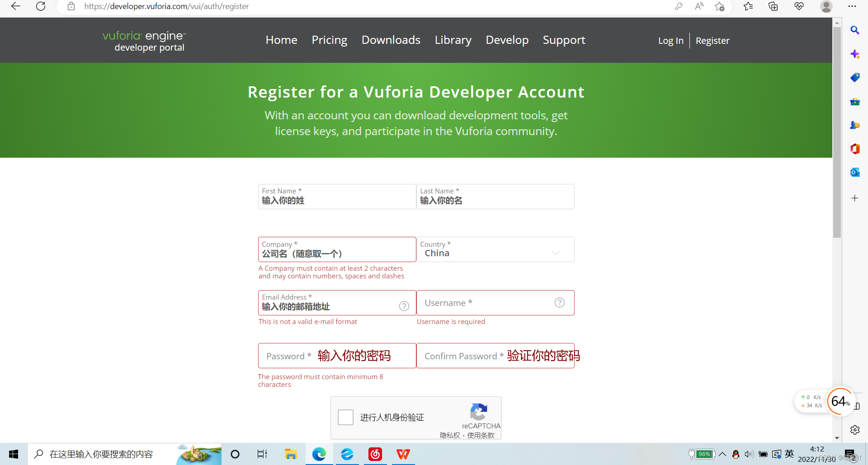Open sidebar Discover sparkle icon
The image size is (868, 465).
click(855, 54)
